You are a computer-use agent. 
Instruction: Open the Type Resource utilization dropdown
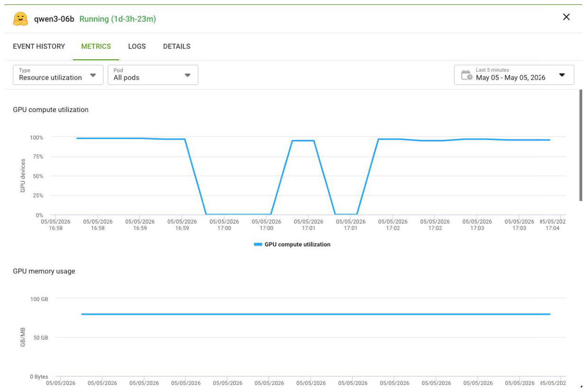point(58,75)
